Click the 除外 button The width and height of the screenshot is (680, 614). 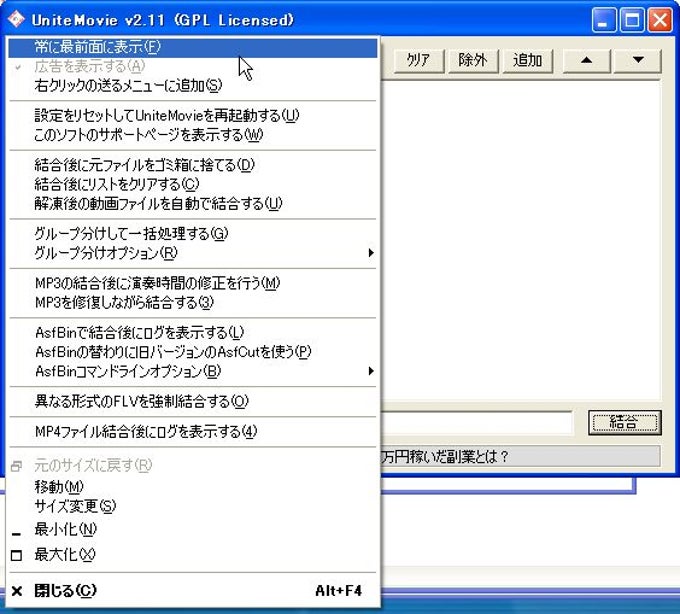(473, 60)
